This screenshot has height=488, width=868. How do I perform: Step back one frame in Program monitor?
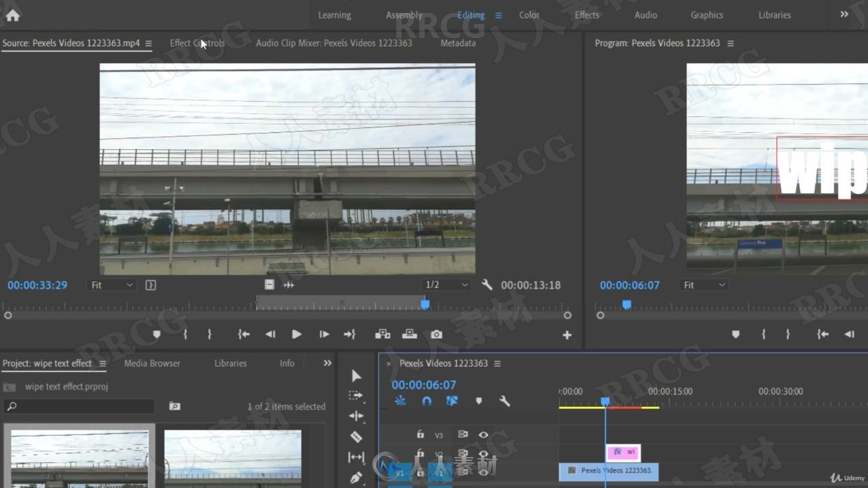pos(849,334)
